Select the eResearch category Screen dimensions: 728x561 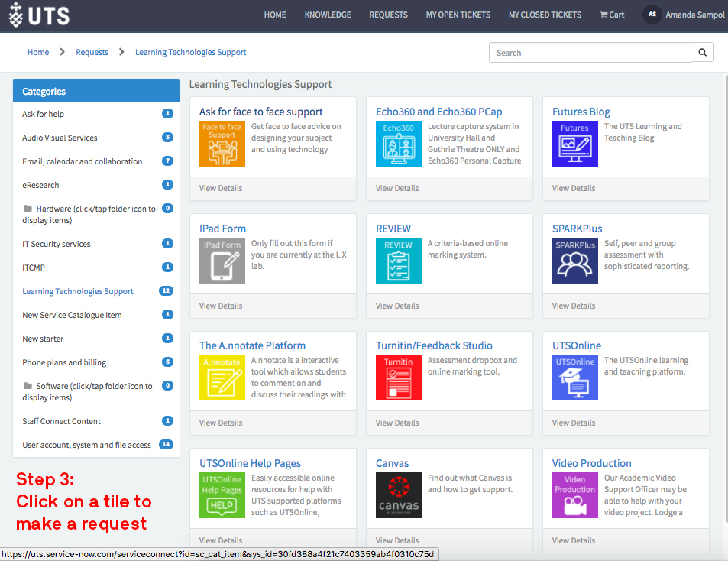(x=40, y=185)
